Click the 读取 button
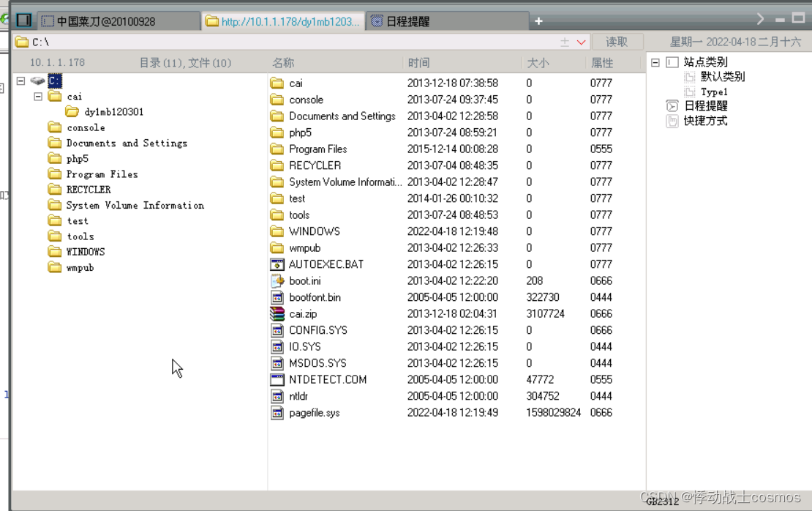The height and width of the screenshot is (511, 812). click(x=617, y=42)
